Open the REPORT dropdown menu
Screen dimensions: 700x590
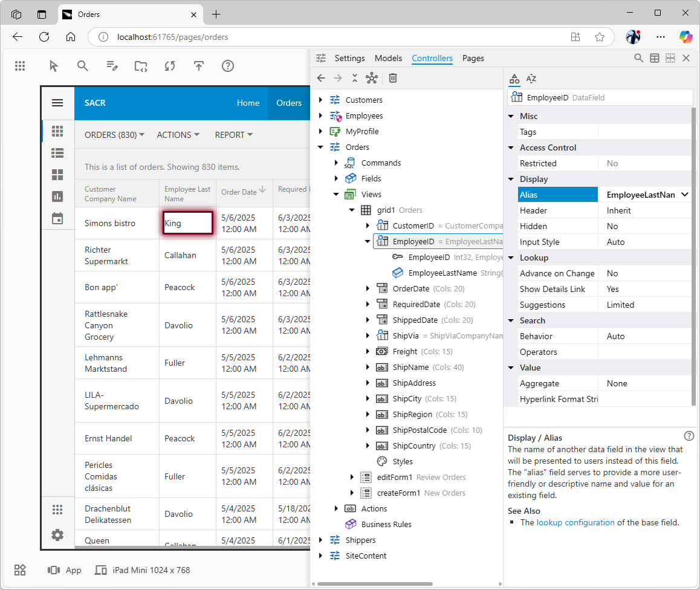[x=234, y=135]
